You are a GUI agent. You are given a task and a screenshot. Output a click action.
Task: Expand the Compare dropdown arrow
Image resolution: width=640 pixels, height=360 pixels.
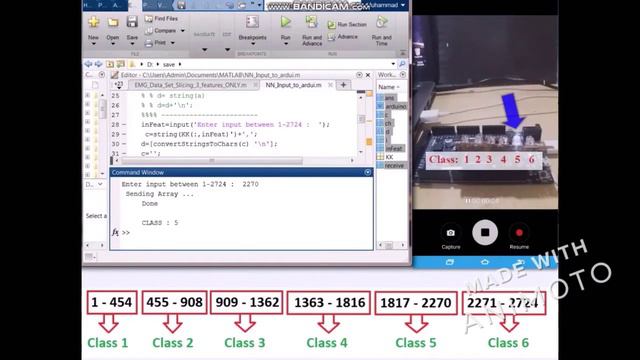click(183, 31)
